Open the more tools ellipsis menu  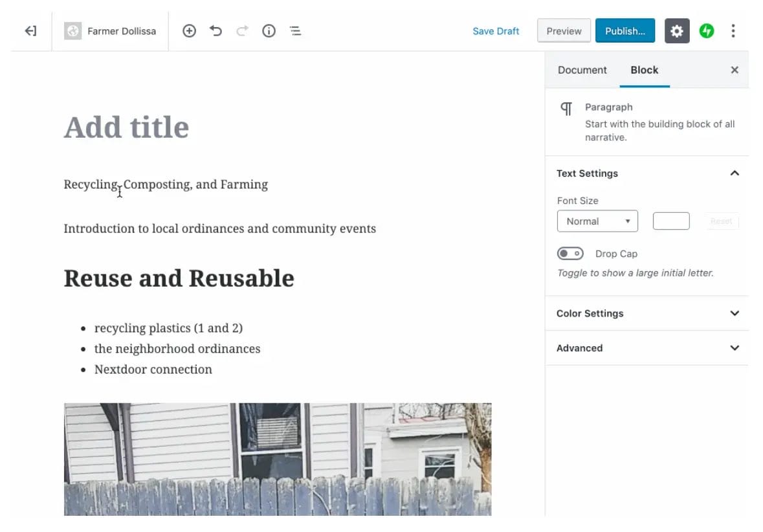coord(733,30)
